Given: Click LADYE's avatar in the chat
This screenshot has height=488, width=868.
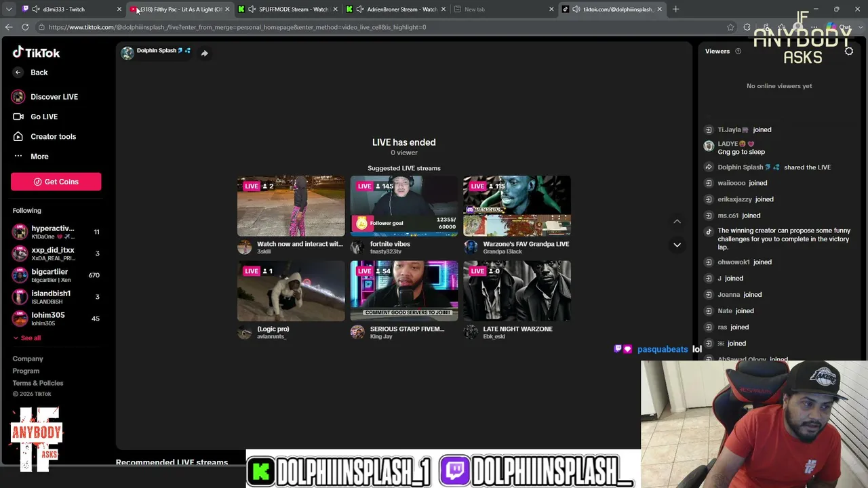Looking at the screenshot, I should (709, 146).
